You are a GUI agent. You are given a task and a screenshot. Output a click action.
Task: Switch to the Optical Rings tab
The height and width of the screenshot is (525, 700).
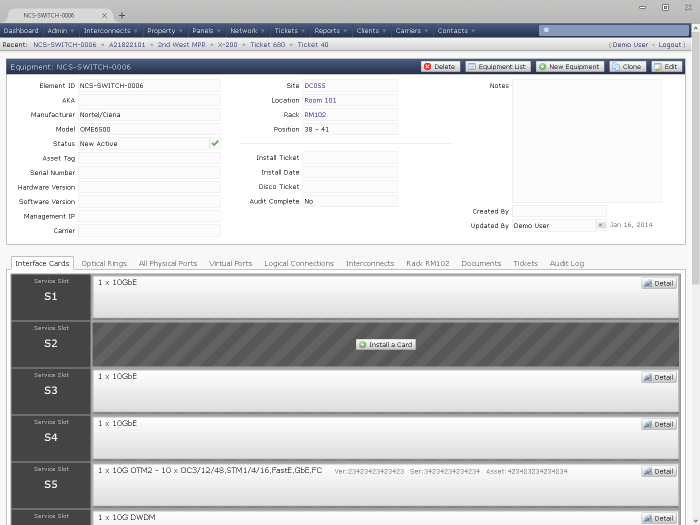[x=104, y=263]
